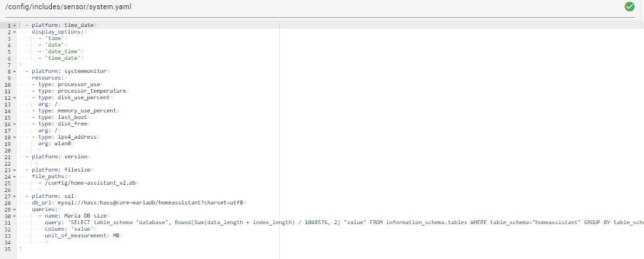The height and width of the screenshot is (259, 644).
Task: Click 'unit_of_measurement: MB' line
Action: click(83, 235)
